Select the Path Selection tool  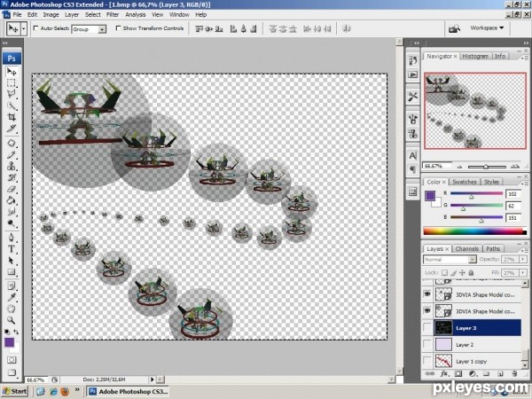point(12,260)
